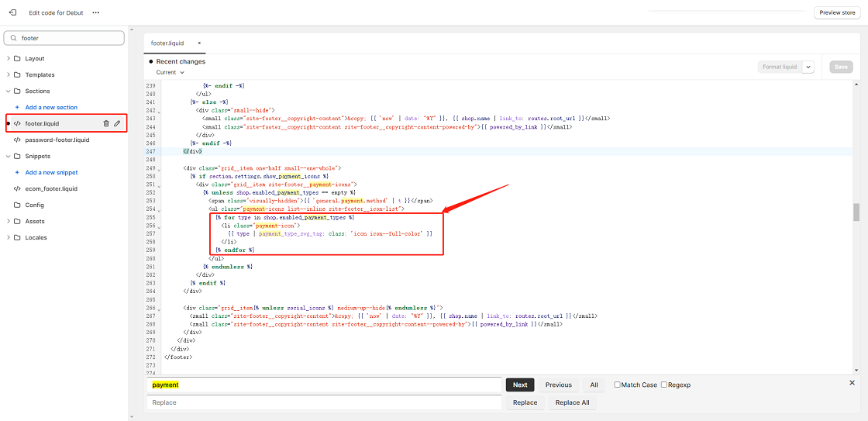Image resolution: width=868 pixels, height=421 pixels.
Task: Enable the Regexp checkbox
Action: tap(664, 385)
